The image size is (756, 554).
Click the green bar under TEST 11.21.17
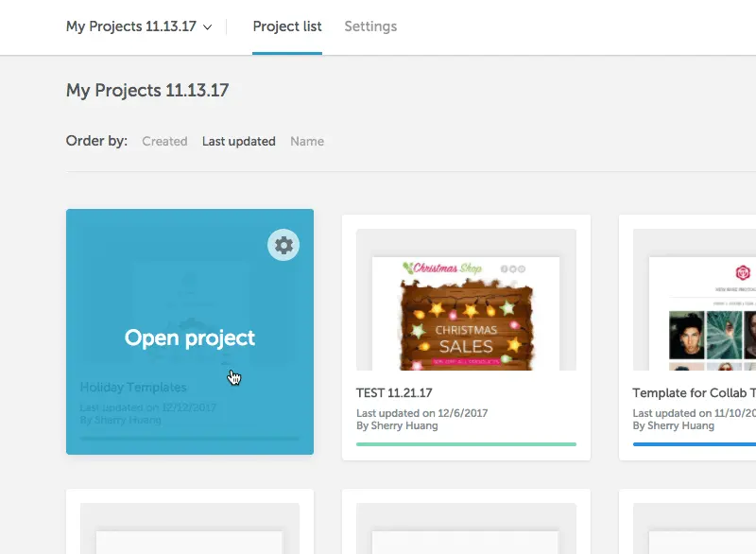[x=466, y=444]
